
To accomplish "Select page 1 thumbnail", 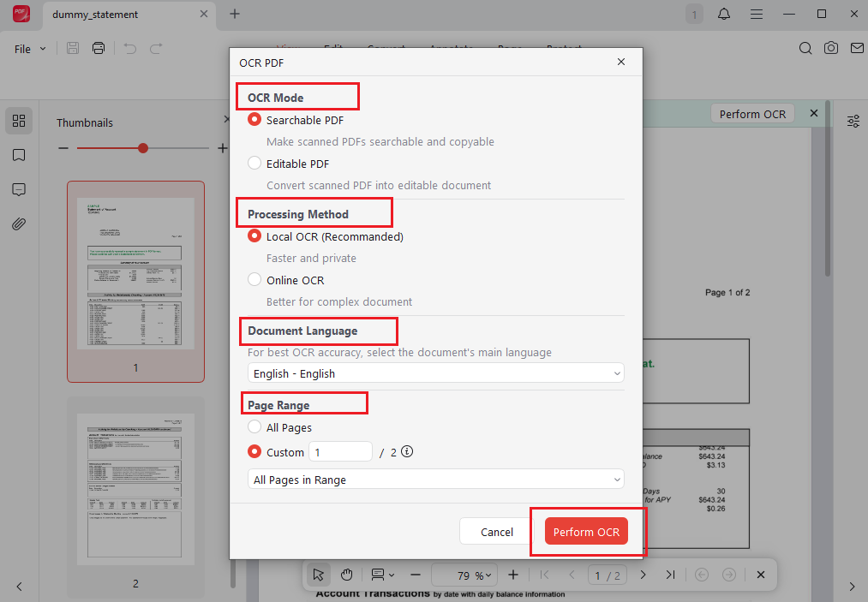I will click(135, 282).
